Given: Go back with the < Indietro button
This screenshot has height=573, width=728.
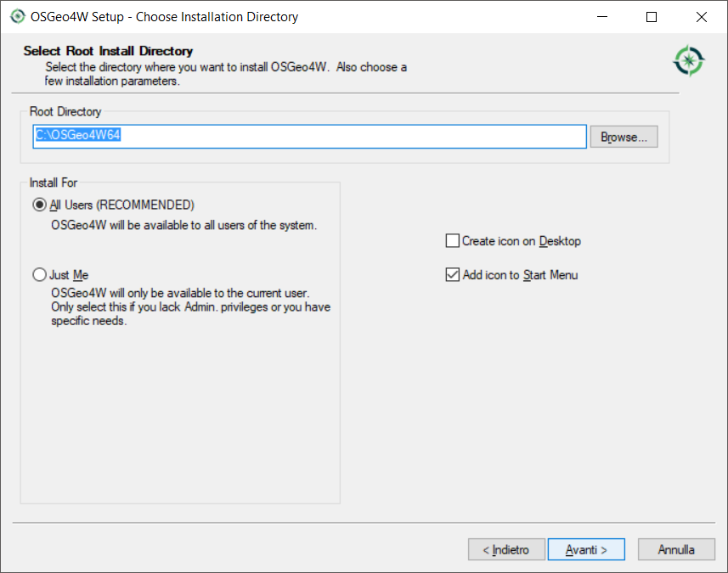Looking at the screenshot, I should 506,550.
